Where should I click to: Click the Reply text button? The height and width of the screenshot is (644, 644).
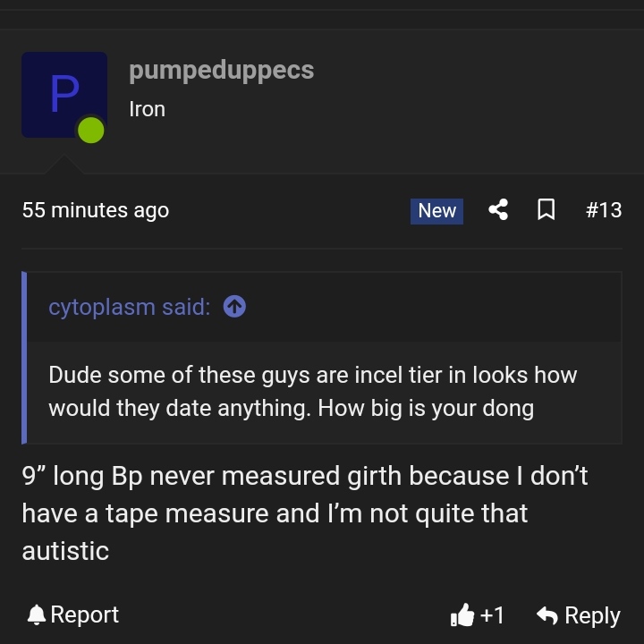click(x=592, y=615)
